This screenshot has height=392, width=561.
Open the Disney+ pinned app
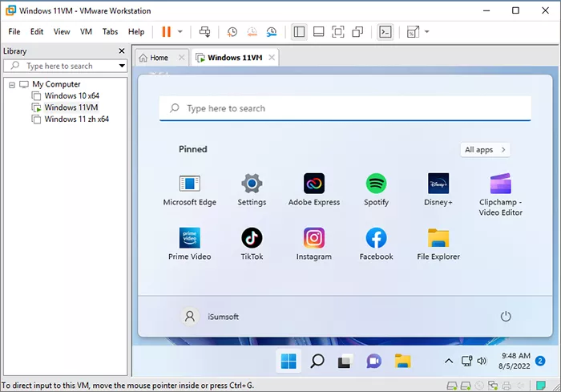click(438, 190)
